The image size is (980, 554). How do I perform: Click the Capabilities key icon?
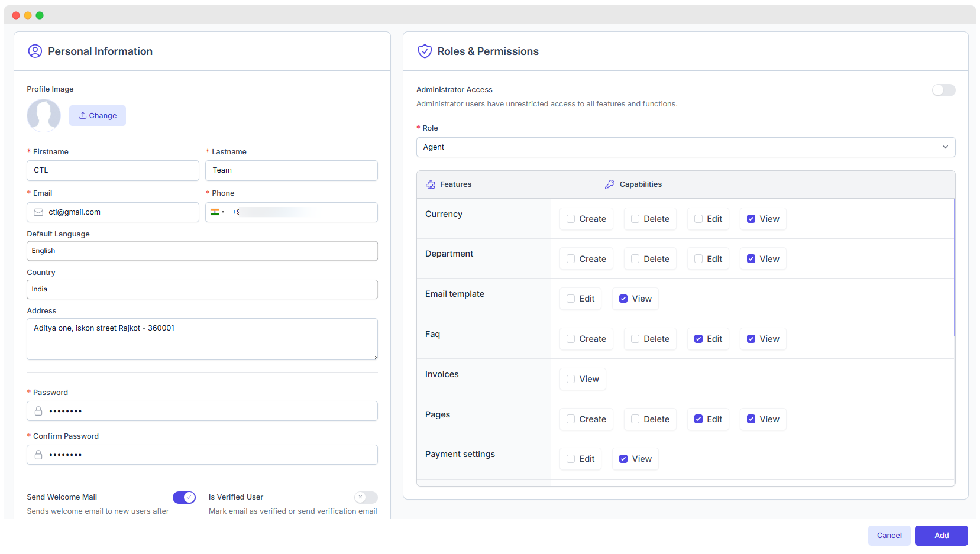coord(610,184)
